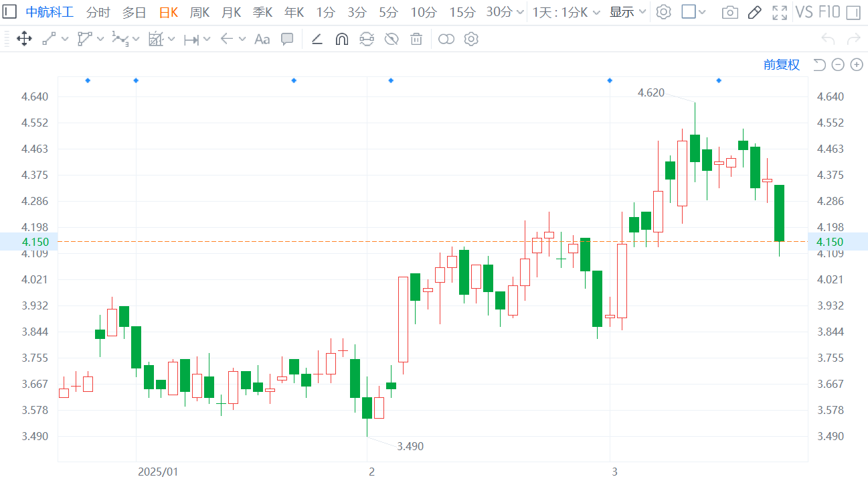Open chart settings gear in top bar
868x485 pixels.
pos(663,12)
